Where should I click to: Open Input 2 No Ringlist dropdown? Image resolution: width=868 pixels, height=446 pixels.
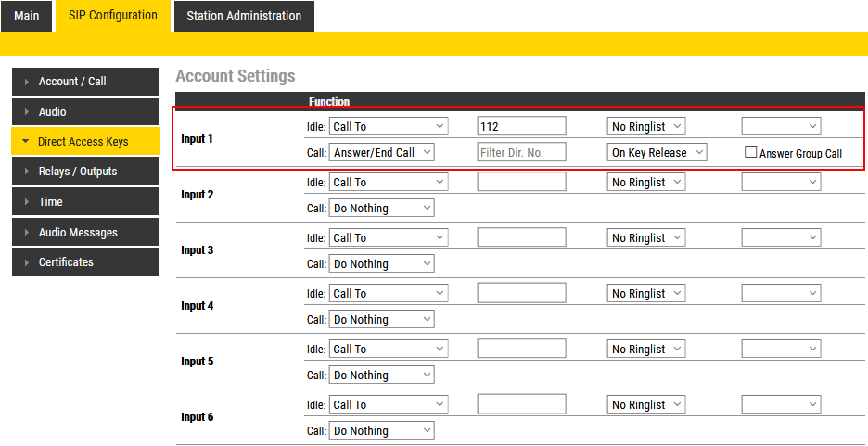point(646,183)
